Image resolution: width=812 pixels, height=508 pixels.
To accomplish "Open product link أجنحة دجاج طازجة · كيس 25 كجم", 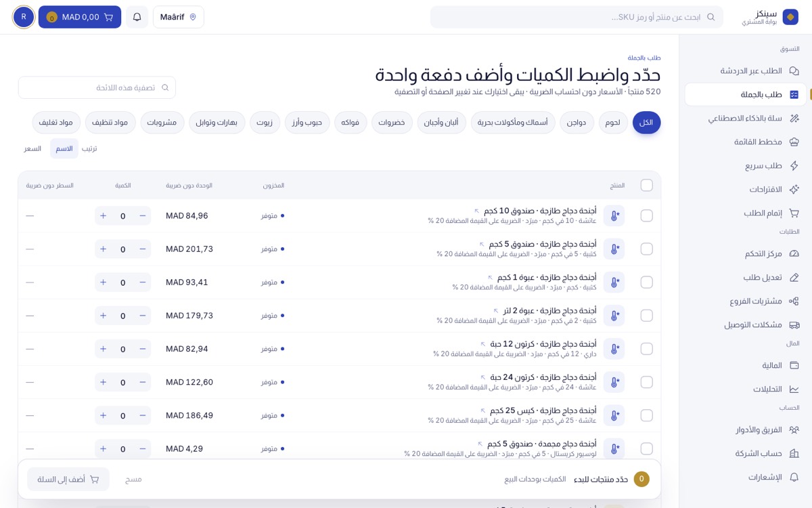I will [538, 410].
